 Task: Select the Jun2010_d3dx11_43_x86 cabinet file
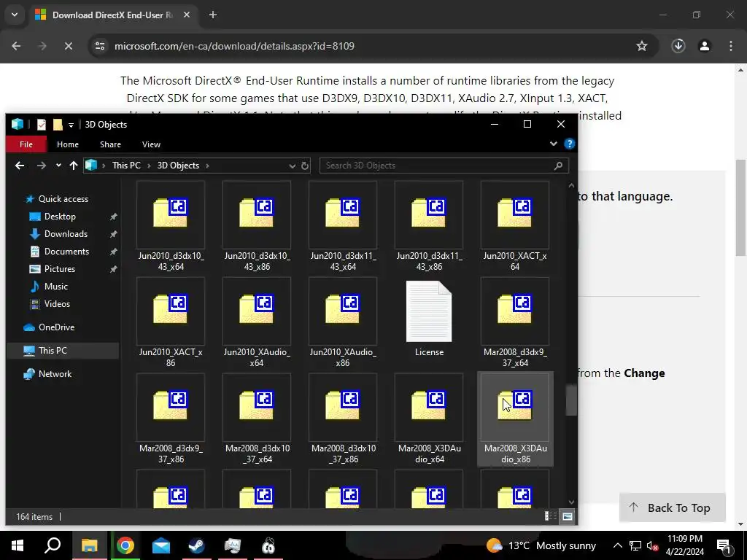[x=429, y=226]
